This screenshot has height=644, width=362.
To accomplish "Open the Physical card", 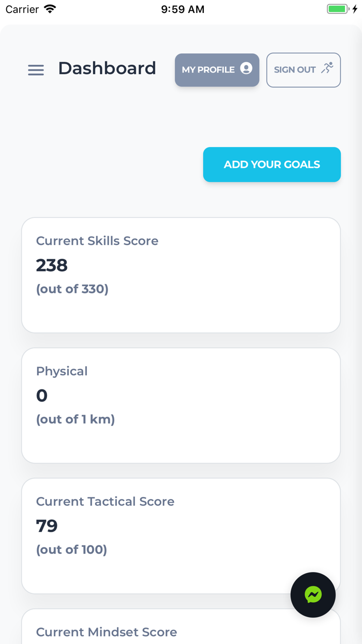I will [181, 405].
